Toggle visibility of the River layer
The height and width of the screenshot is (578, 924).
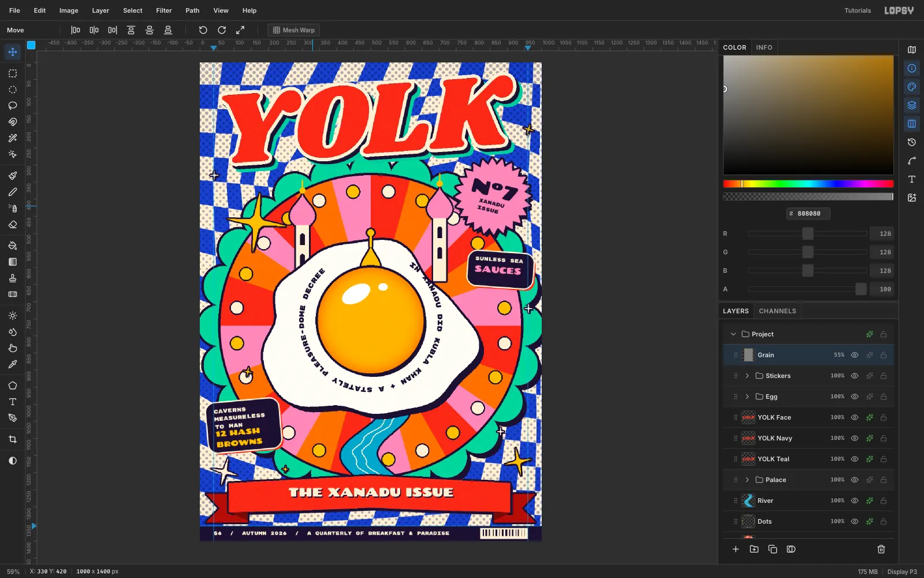(855, 501)
